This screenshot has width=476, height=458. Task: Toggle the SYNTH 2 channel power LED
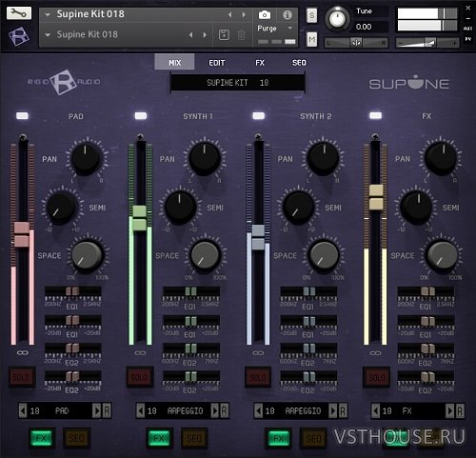click(259, 115)
